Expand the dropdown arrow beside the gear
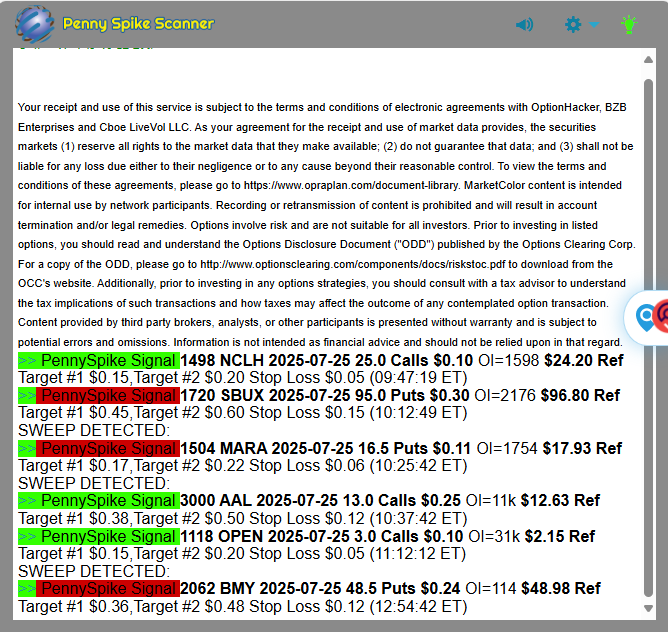The height and width of the screenshot is (632, 668). pos(594,25)
